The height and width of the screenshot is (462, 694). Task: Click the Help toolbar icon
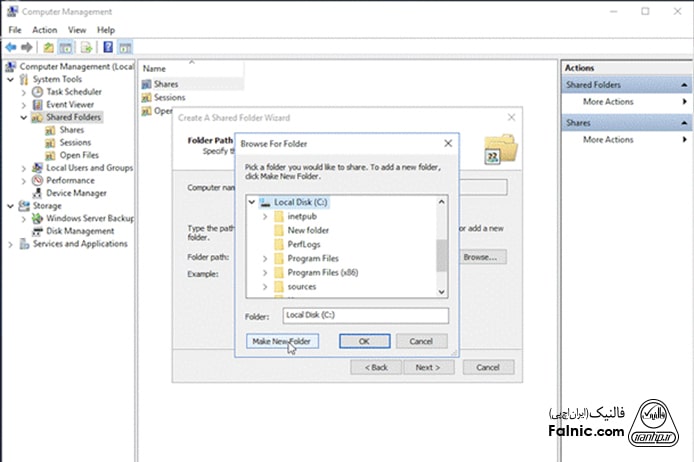tap(106, 47)
